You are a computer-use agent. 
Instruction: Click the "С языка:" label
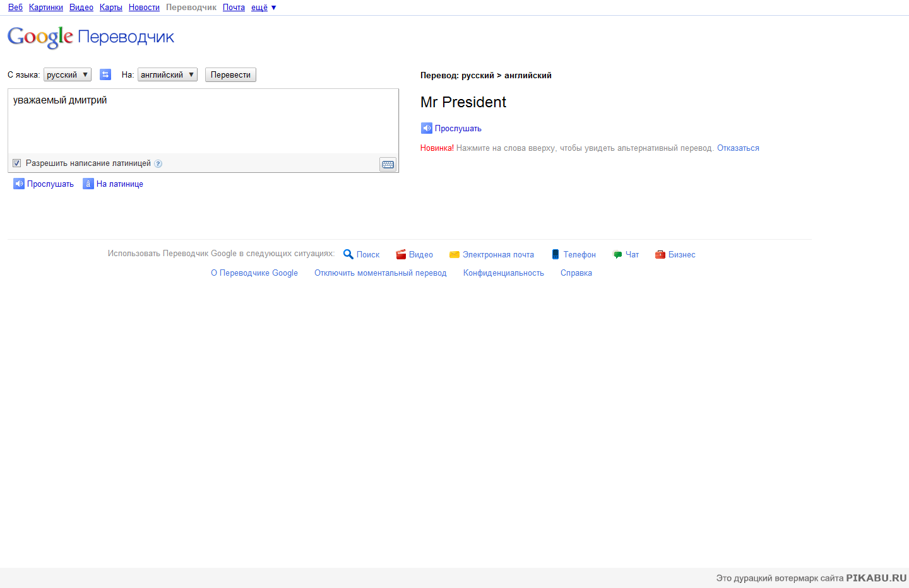coord(24,75)
